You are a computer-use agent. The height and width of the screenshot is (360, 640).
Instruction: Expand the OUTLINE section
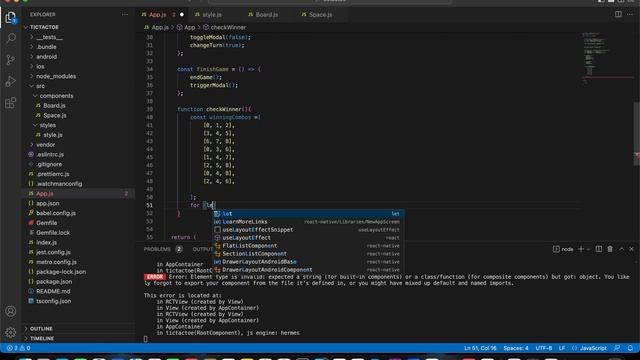41,329
